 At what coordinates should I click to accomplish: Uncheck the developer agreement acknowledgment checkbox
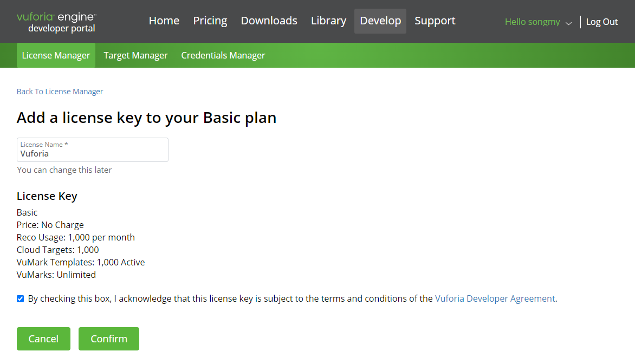click(x=20, y=299)
